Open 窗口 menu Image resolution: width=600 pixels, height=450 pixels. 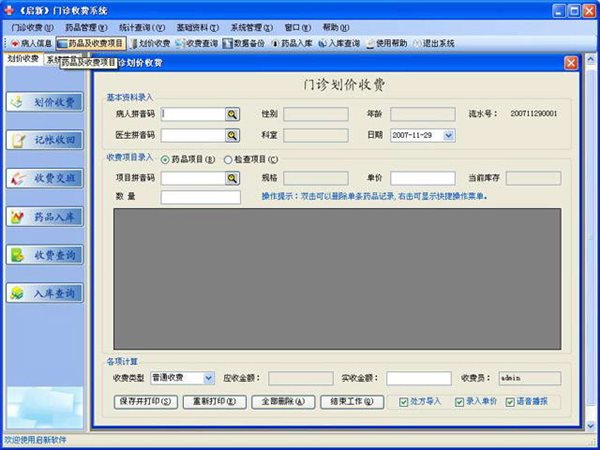(298, 28)
